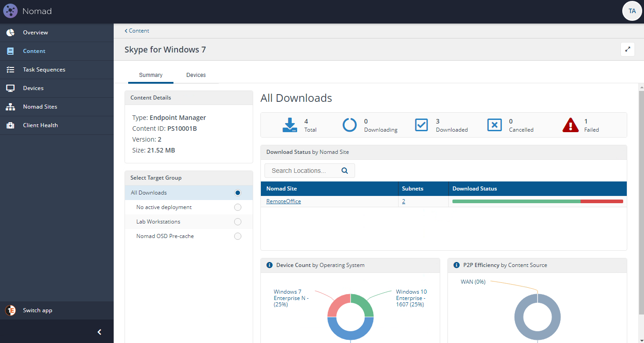Click the Nomad logo icon
This screenshot has width=644, height=343.
tap(10, 11)
